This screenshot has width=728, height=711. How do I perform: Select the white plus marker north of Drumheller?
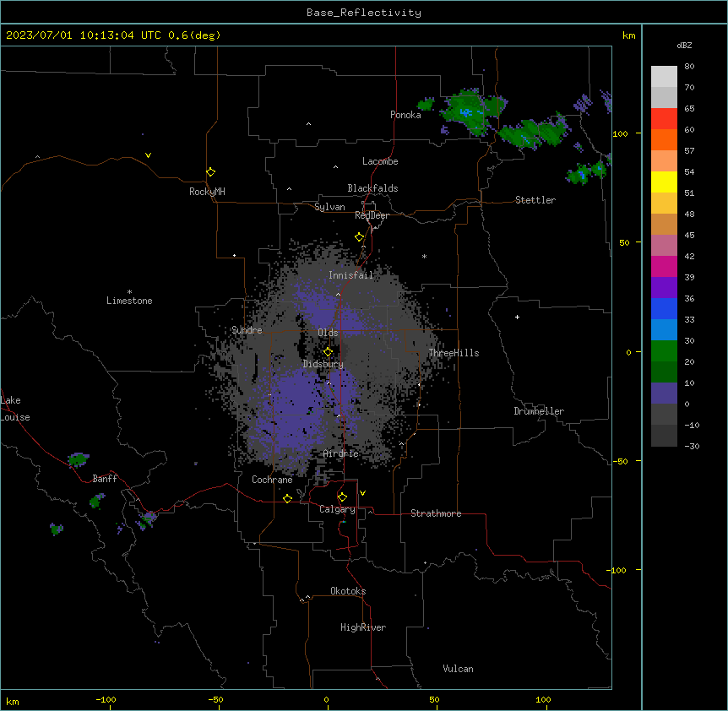tap(517, 317)
